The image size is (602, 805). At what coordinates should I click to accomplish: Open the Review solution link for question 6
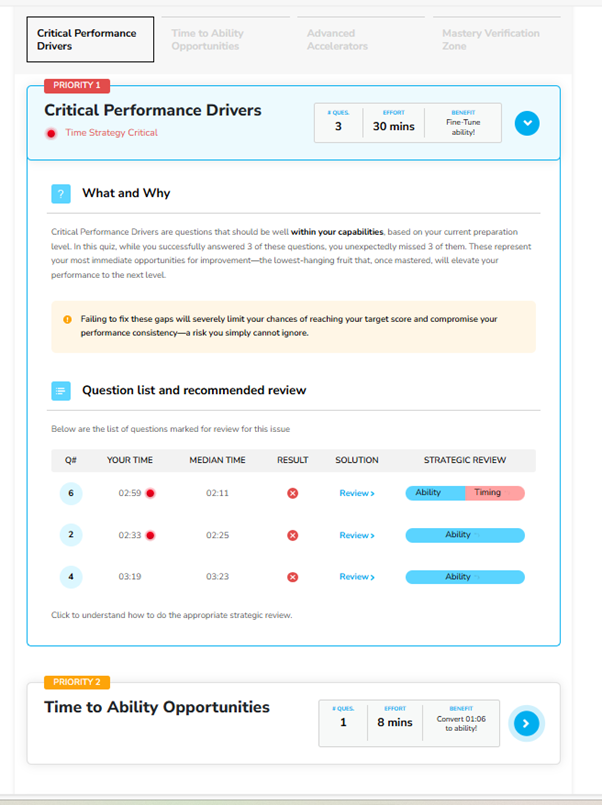[x=357, y=493]
